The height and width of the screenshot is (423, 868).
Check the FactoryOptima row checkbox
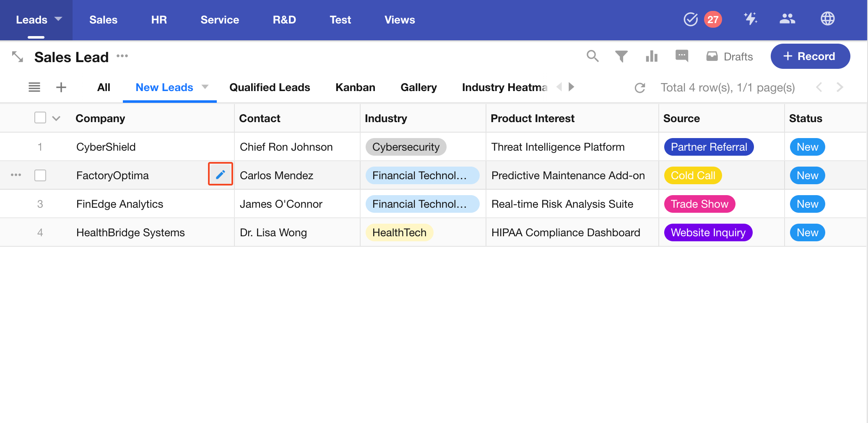[x=40, y=175]
